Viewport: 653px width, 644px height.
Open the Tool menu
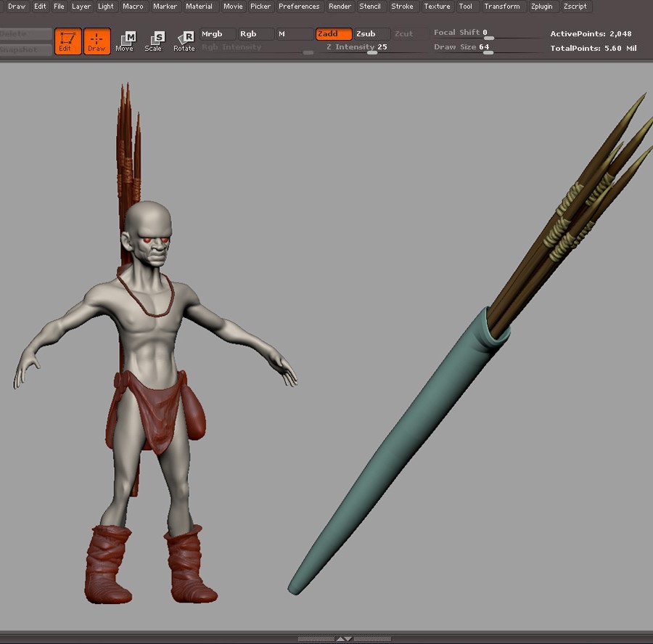(466, 7)
